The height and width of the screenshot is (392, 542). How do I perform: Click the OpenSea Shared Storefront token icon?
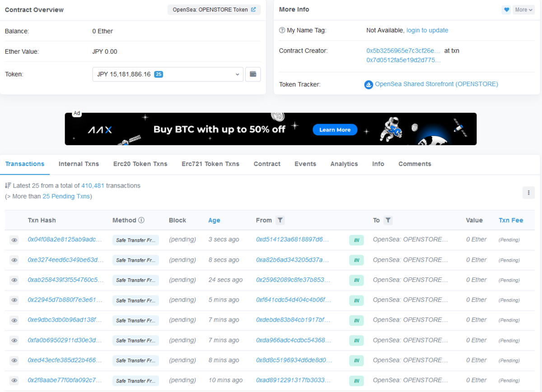[x=369, y=84]
